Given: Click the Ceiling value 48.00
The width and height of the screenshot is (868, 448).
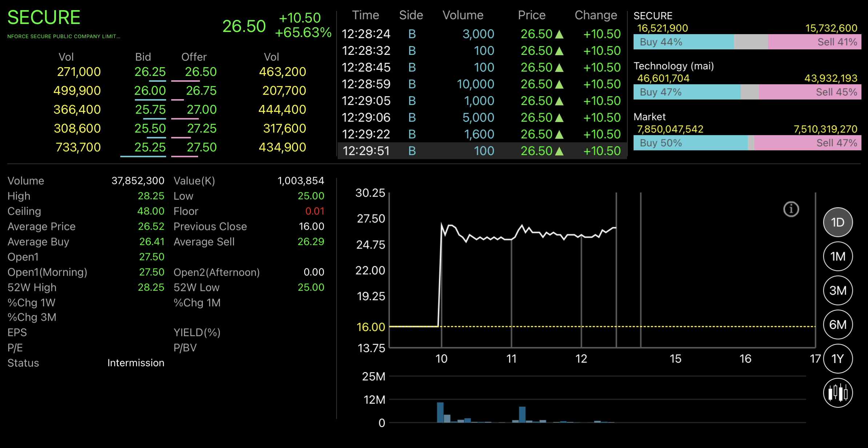Looking at the screenshot, I should point(151,211).
